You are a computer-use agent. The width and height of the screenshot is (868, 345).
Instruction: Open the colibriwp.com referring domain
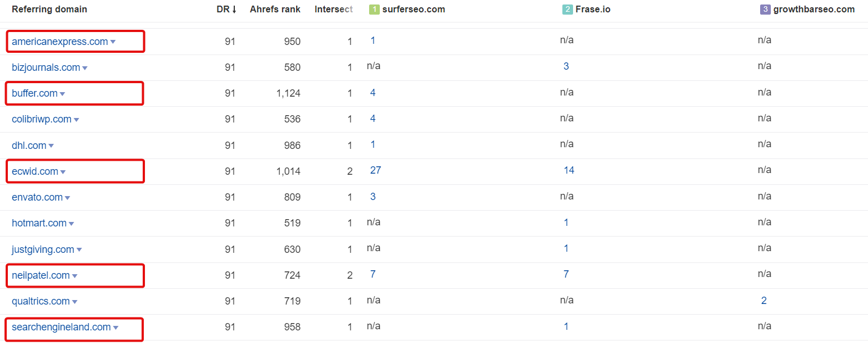tap(42, 119)
